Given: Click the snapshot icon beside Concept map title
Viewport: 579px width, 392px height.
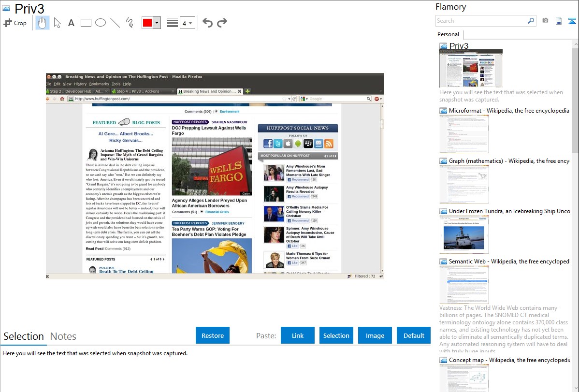Looking at the screenshot, I should [x=443, y=360].
